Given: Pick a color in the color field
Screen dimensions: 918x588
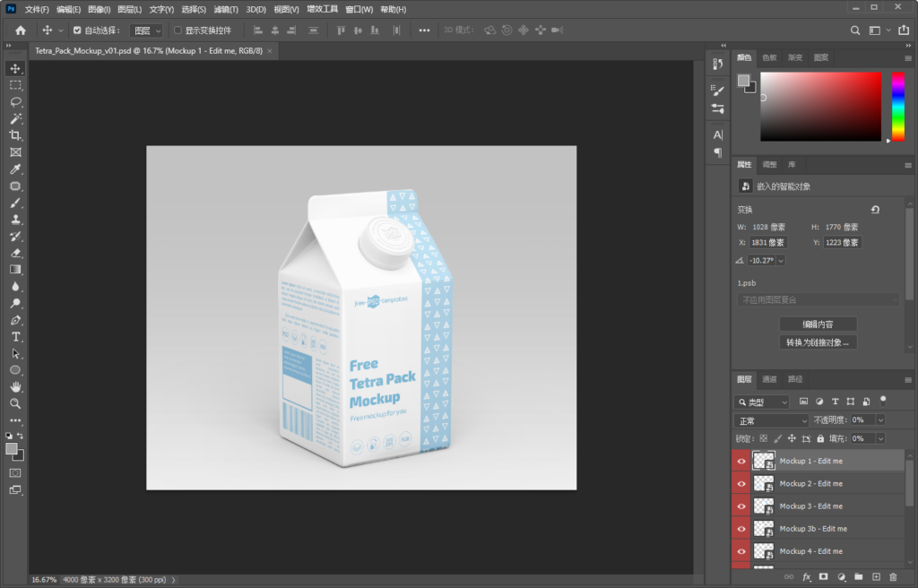Looking at the screenshot, I should (x=820, y=107).
